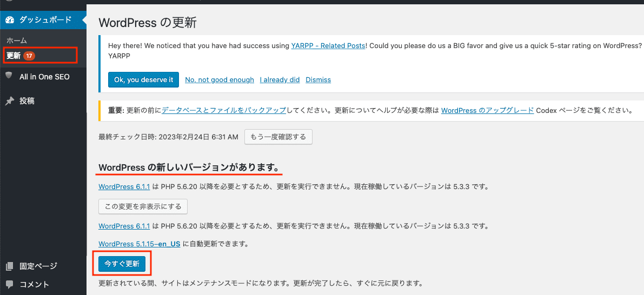Open the WordPress 5.1.15–en_US link
This screenshot has width=644, height=295.
(140, 244)
